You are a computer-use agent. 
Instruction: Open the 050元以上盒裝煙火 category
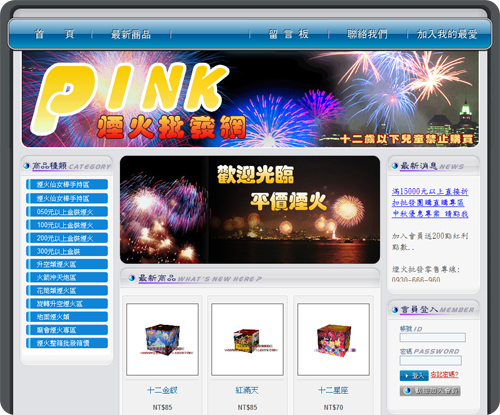click(x=67, y=212)
